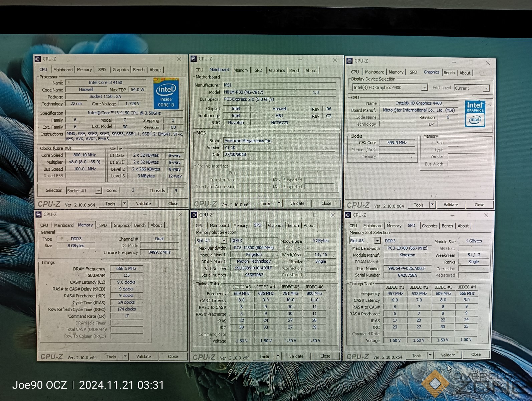Expand the Intel(R) HD Graphics 4400 device dropdown

(424, 88)
